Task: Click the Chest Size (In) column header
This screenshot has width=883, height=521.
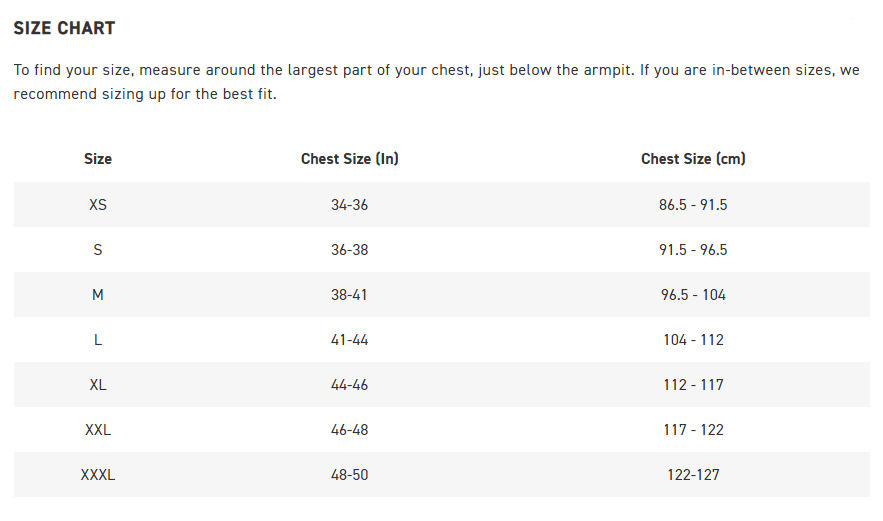Action: click(x=350, y=159)
